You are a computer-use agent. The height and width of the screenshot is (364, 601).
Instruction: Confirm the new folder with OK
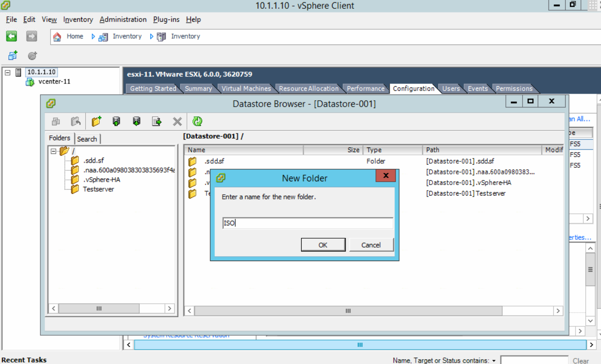(x=323, y=245)
